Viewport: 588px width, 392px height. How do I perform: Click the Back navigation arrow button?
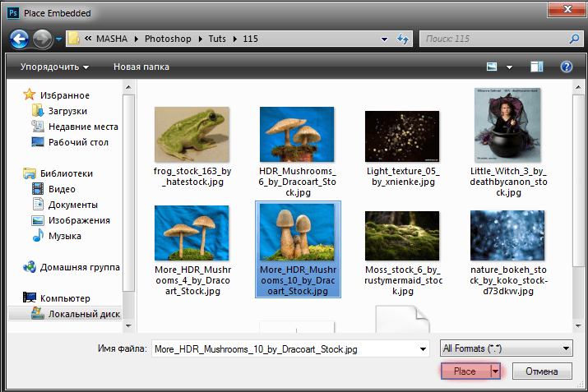20,39
